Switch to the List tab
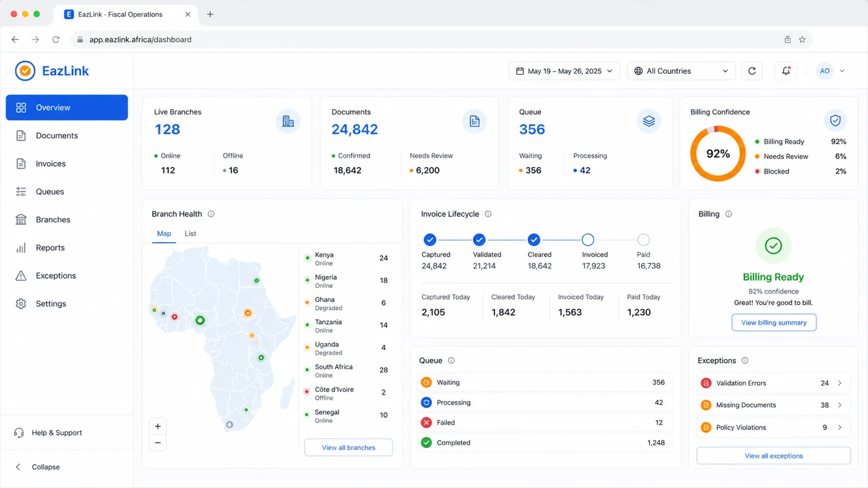This screenshot has width=868, height=488. (190, 234)
